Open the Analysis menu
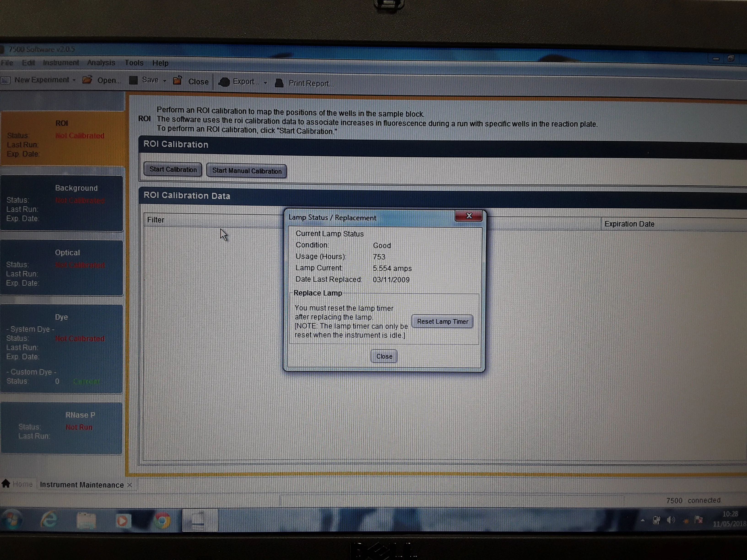 [101, 63]
